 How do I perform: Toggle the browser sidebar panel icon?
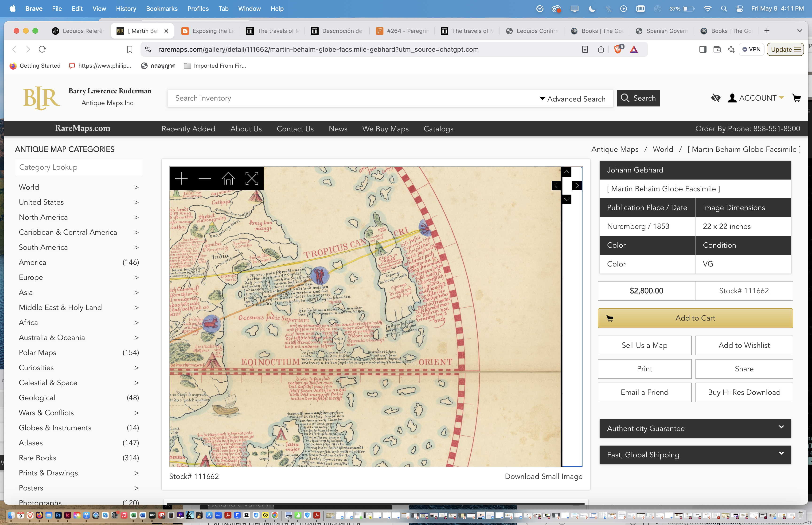pos(703,49)
